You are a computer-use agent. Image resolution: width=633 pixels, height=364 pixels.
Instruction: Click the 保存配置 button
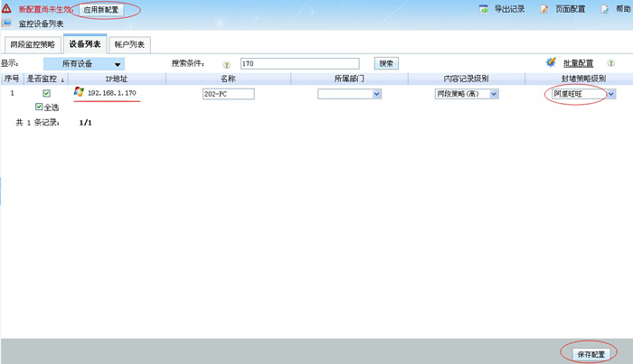tap(590, 353)
